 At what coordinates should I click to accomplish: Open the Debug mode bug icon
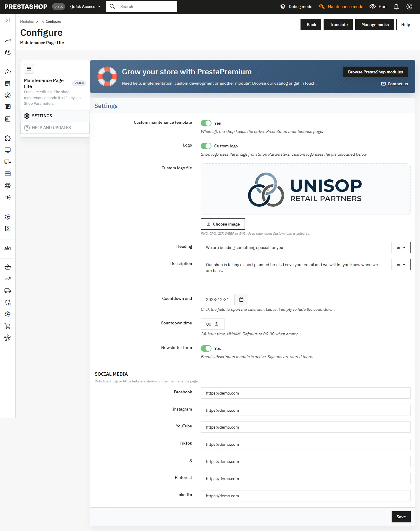point(283,7)
